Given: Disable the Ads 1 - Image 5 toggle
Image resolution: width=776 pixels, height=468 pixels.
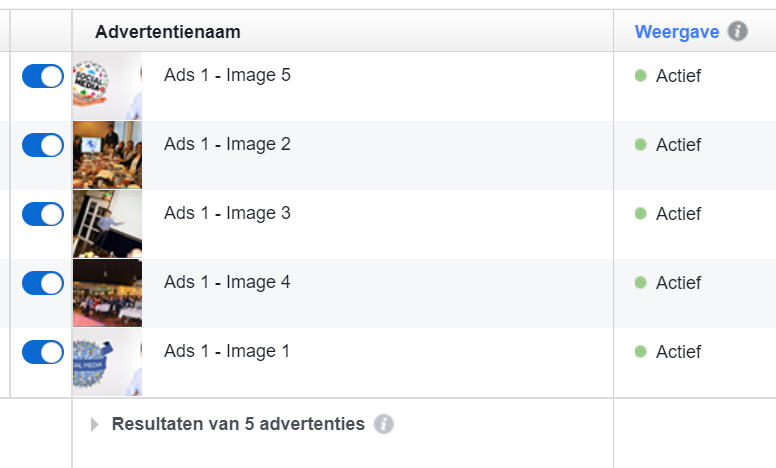Looking at the screenshot, I should pos(43,76).
